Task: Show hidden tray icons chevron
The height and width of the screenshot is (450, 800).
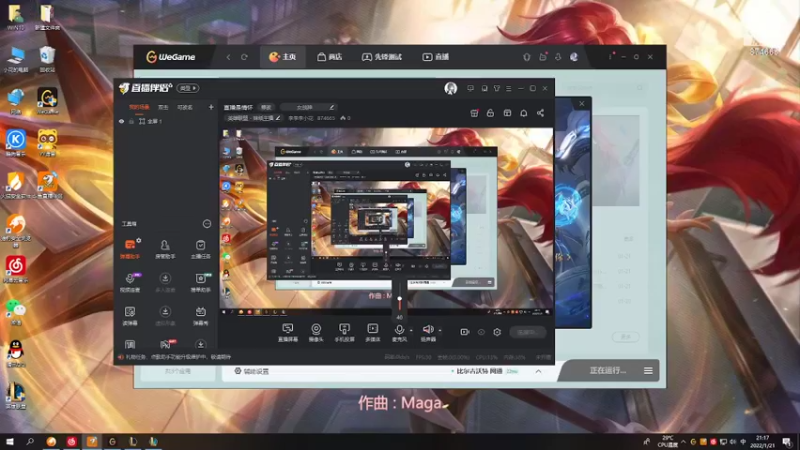Action: [x=683, y=442]
